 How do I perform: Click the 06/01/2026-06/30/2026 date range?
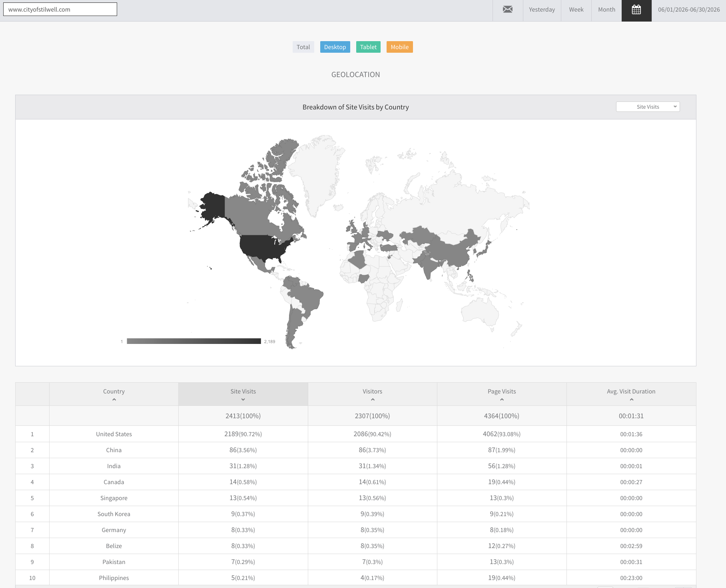point(689,10)
